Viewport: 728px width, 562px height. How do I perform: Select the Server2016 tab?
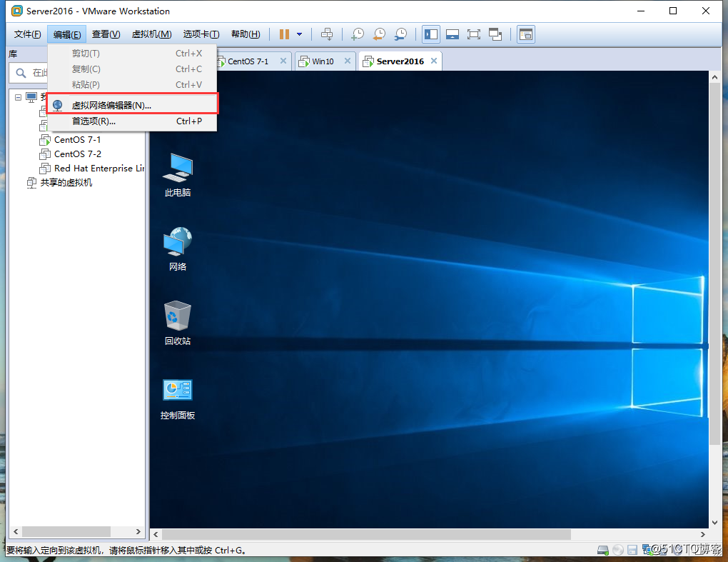click(x=400, y=61)
